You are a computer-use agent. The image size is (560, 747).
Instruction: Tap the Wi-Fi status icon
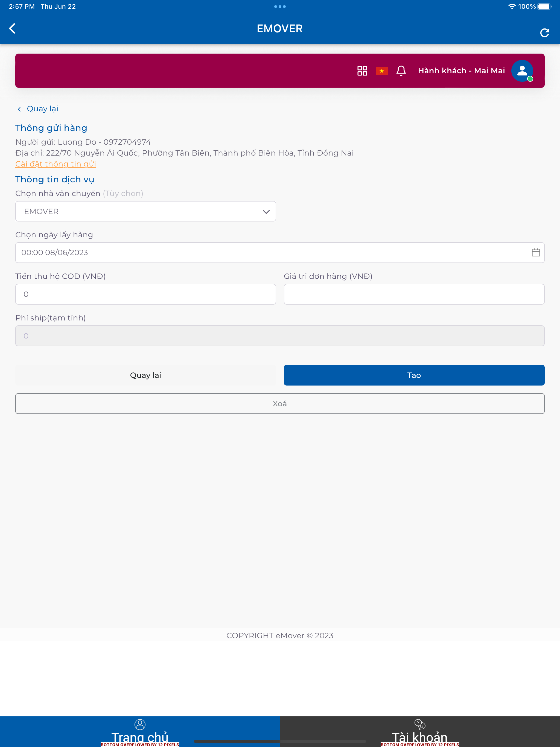[x=512, y=6]
